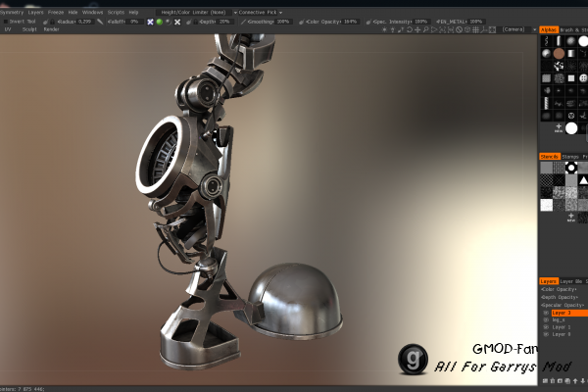Open Height/Color Limiter dropdown
The image size is (588, 392).
coord(197,13)
